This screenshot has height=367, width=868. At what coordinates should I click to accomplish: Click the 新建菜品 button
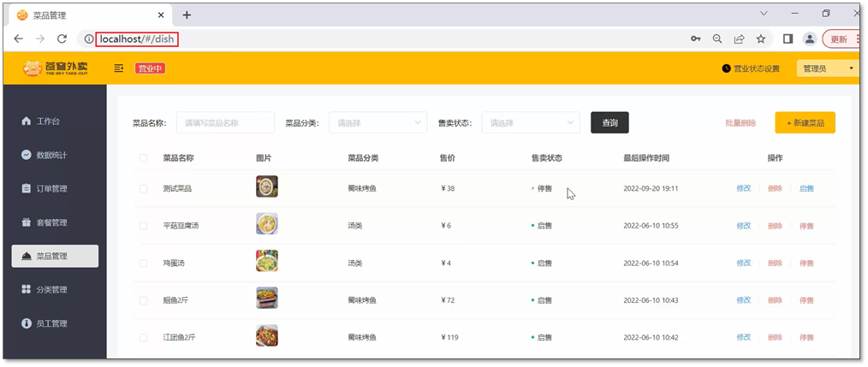point(805,123)
